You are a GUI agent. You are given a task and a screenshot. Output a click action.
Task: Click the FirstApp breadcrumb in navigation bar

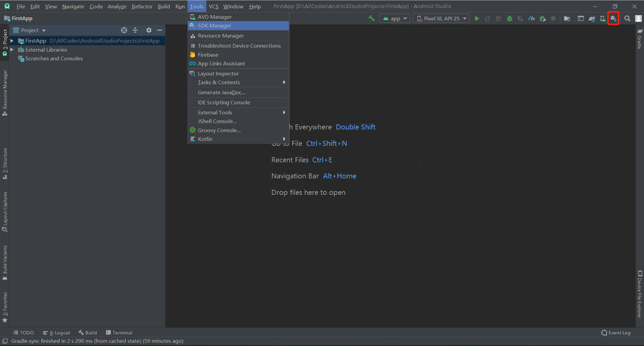coord(18,18)
